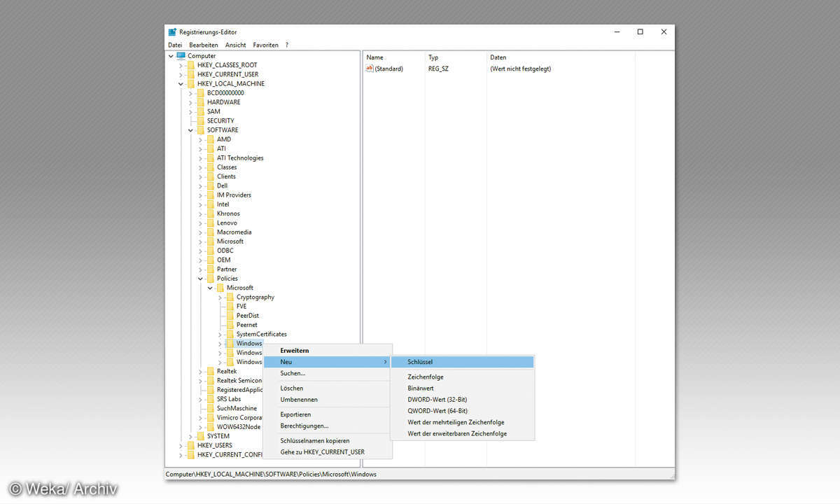
Task: Click the Computer icon in tree
Action: tap(181, 56)
